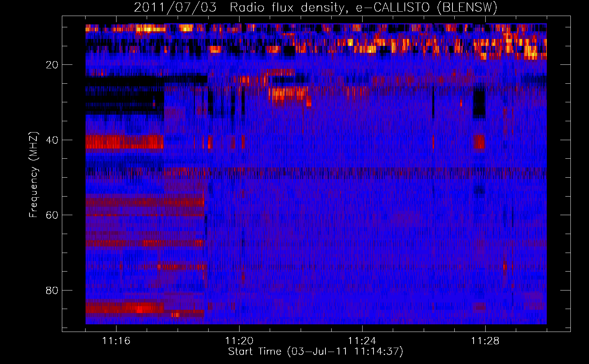Click the '11:28' time tick label
The height and width of the screenshot is (364, 589).
pyautogui.click(x=485, y=341)
